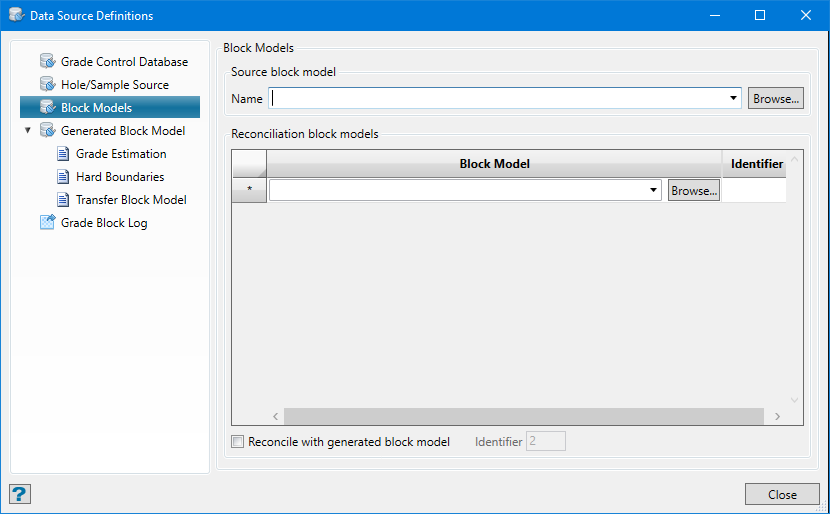Click the Generated Block Model icon
Image resolution: width=830 pixels, height=514 pixels.
(x=47, y=131)
